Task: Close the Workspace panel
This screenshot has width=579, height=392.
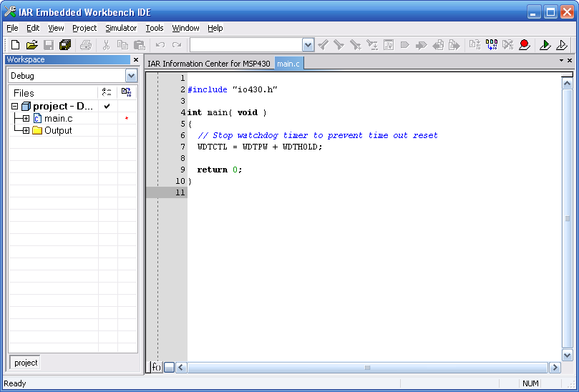Action: [x=136, y=59]
